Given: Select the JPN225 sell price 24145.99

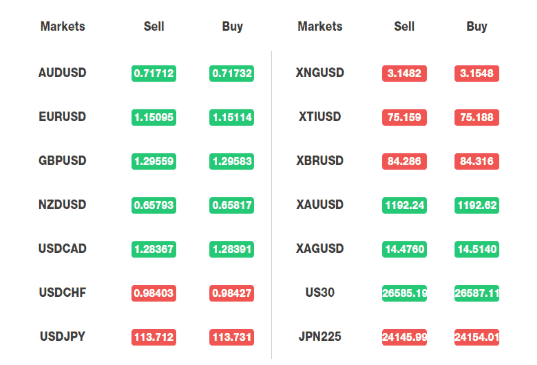Looking at the screenshot, I should click(404, 337).
